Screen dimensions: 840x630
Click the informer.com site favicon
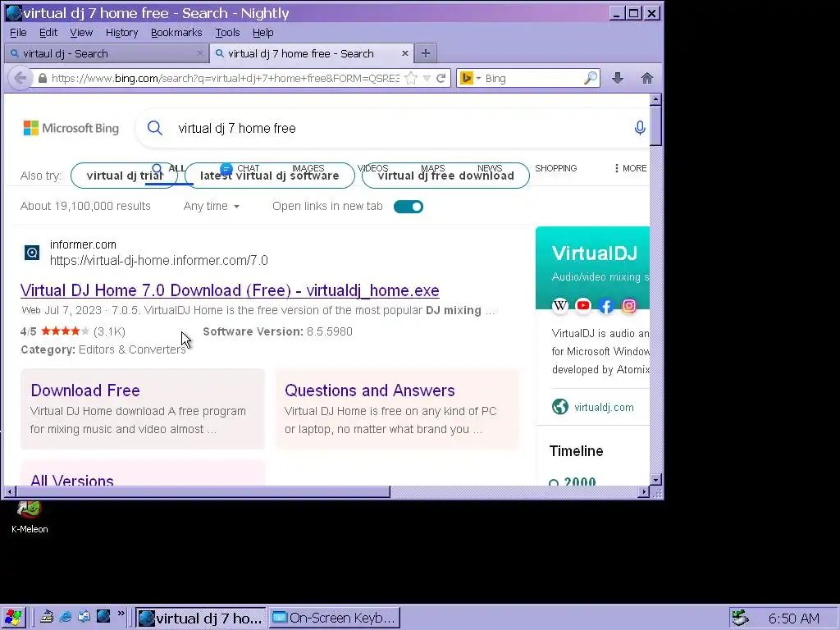(32, 253)
